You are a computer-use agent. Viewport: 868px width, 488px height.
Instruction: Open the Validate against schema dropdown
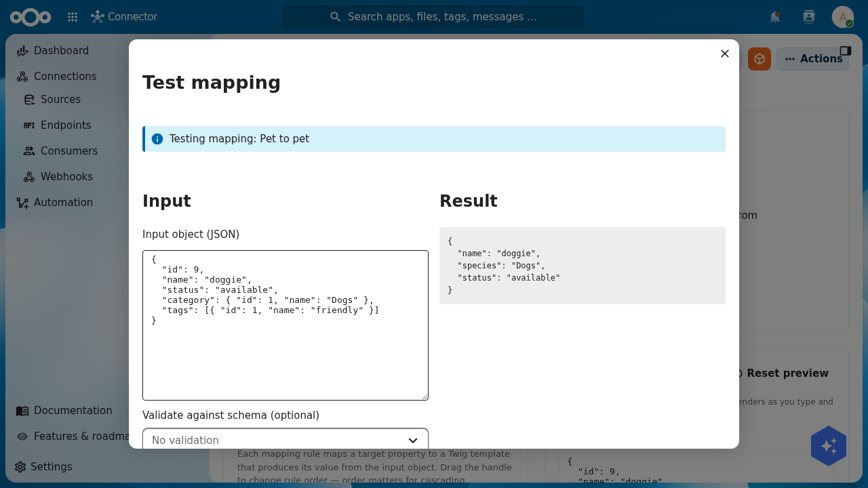tap(285, 439)
